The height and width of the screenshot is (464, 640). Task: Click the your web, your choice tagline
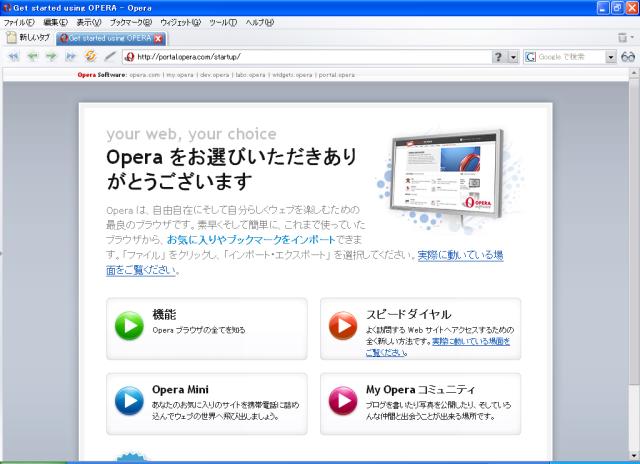(191, 134)
